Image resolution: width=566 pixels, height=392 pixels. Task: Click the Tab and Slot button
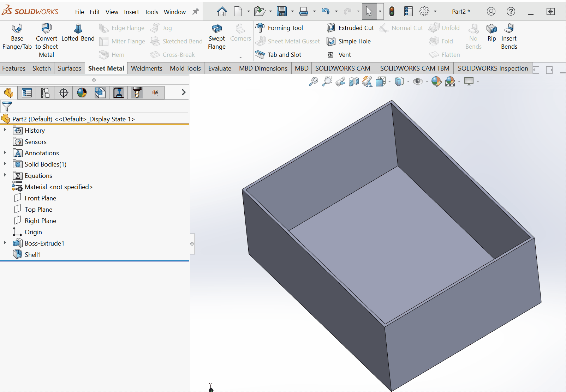[280, 55]
